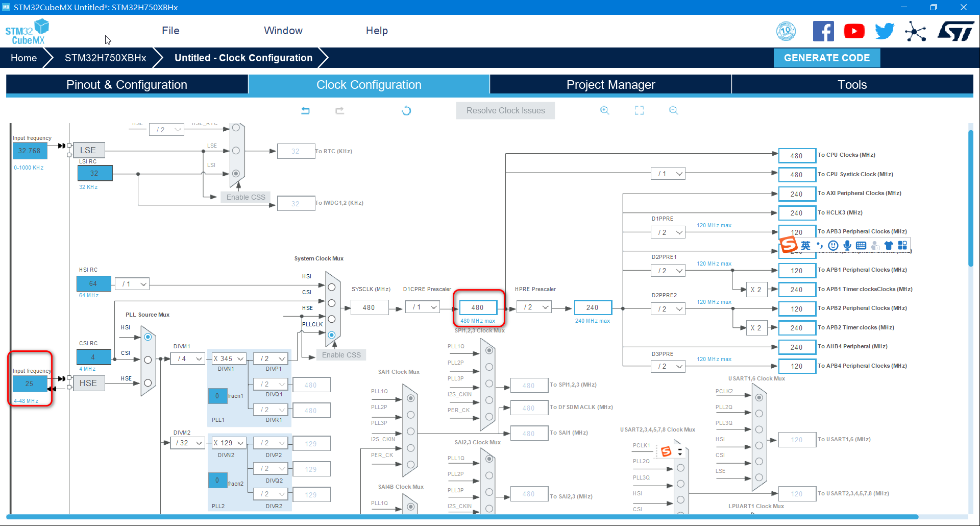This screenshot has width=980, height=526.
Task: Select HSI in System Clock Mux
Action: [332, 287]
